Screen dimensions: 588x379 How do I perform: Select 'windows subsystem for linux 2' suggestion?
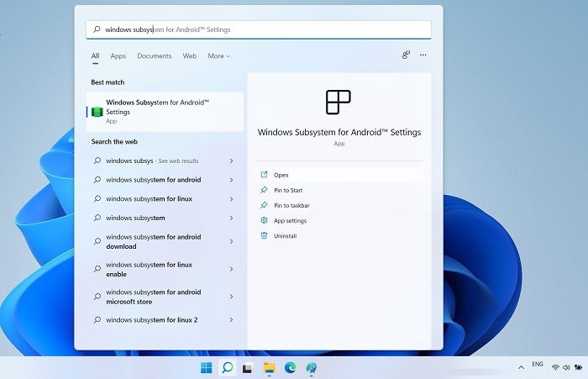pyautogui.click(x=165, y=320)
